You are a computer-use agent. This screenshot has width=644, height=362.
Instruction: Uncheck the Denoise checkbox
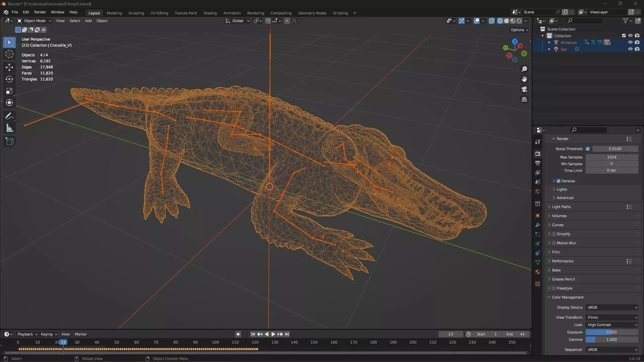coord(558,181)
